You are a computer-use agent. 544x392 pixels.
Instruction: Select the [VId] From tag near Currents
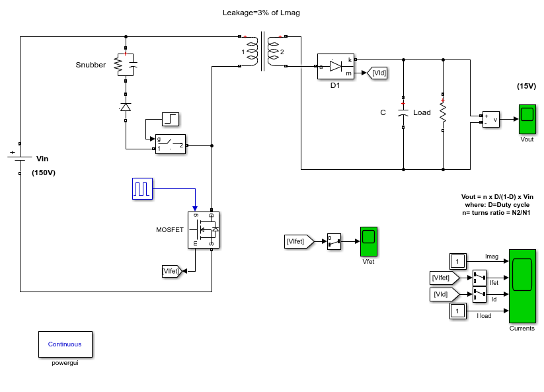[444, 295]
